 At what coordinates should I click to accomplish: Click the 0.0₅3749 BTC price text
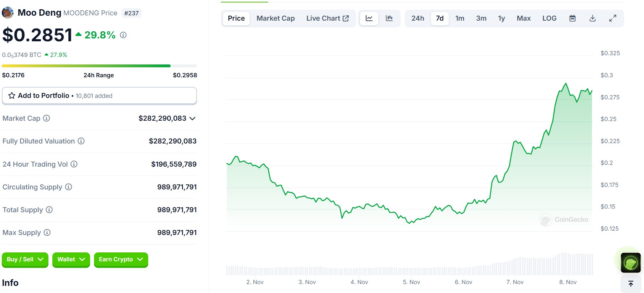[x=22, y=55]
